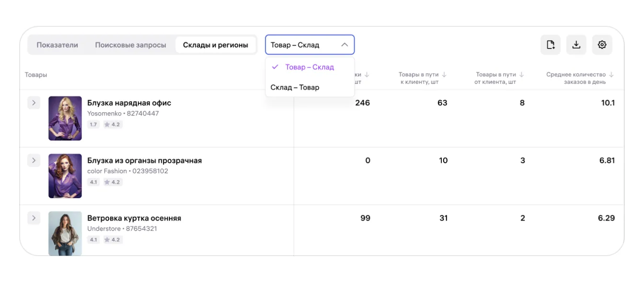The image size is (644, 282).
Task: Open the Поисковые запросы tab
Action: point(130,45)
